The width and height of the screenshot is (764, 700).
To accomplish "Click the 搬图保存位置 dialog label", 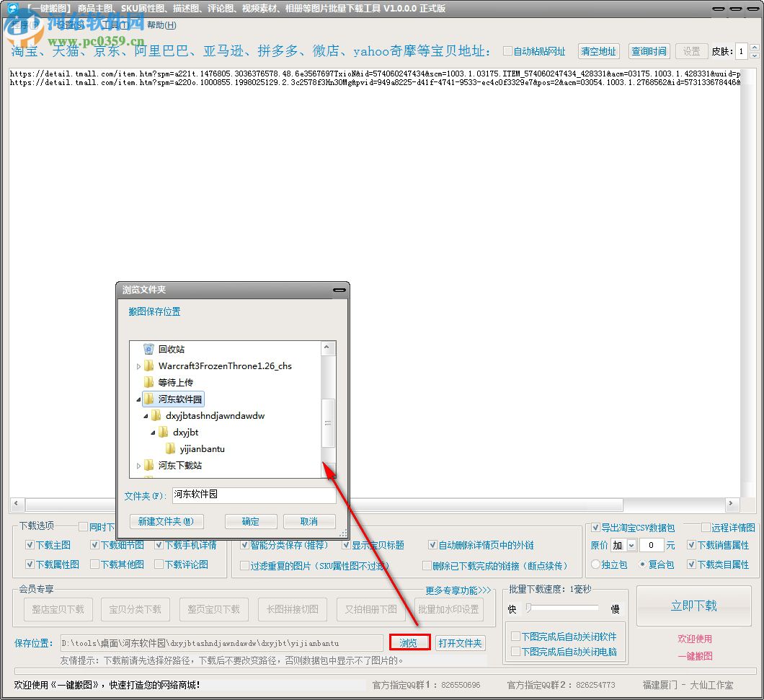I will pos(154,311).
